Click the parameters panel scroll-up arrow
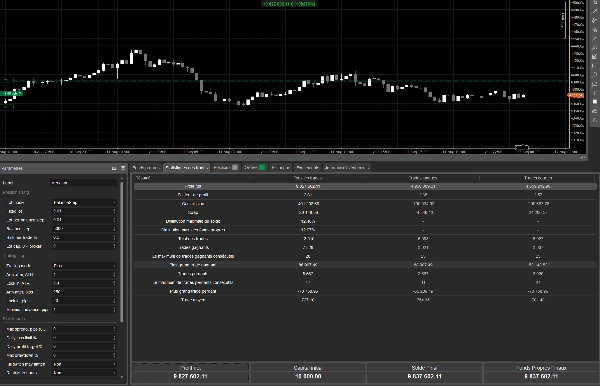Viewport: 600px width, 386px height. point(122,178)
